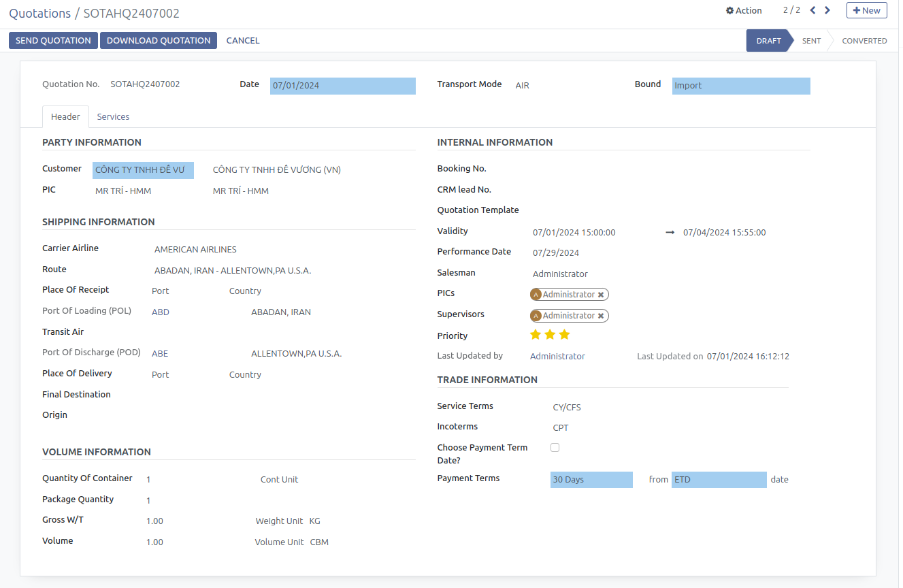Set priority to one star
This screenshot has width=903, height=588.
point(536,335)
